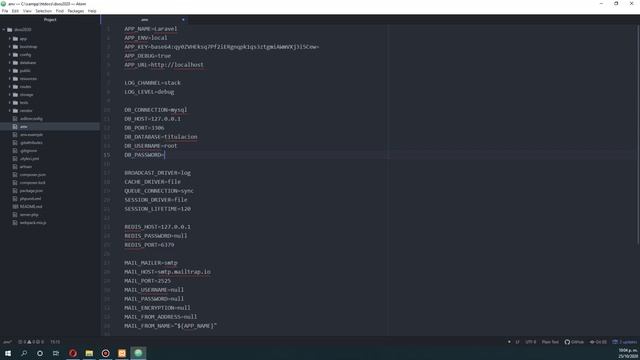Viewport: 640px width, 360px height.
Task: Expand the database folder chevron
Action: (10, 63)
